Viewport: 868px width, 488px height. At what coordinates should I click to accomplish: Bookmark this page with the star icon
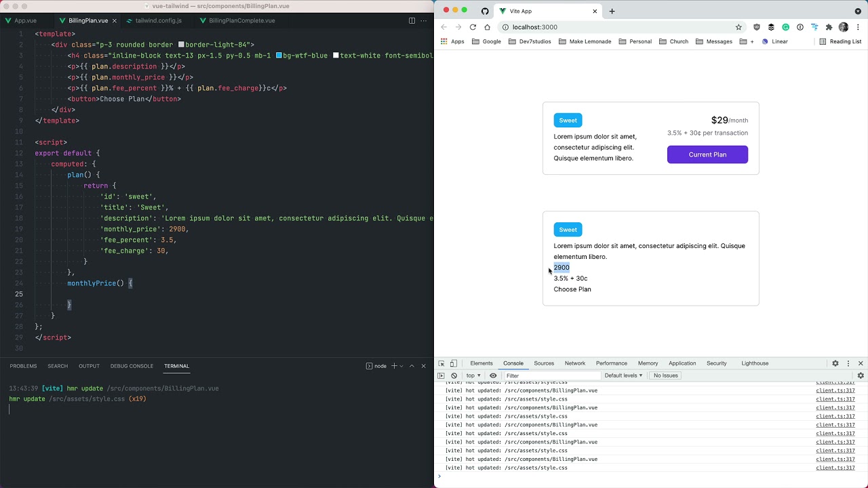point(738,27)
